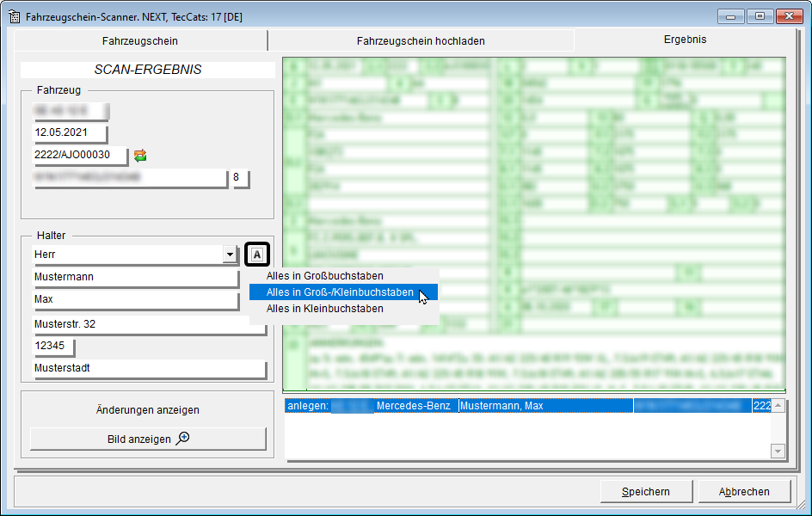Switch to the Fahrzeugschein tab
The image size is (812, 516).
coord(140,41)
